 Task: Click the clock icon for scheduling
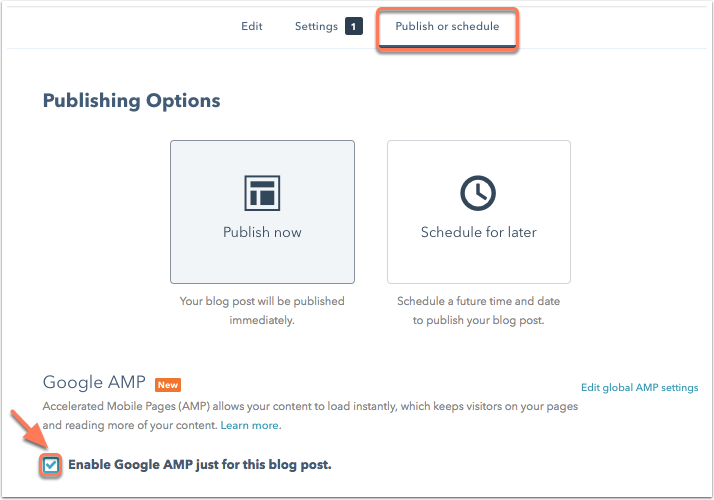478,193
